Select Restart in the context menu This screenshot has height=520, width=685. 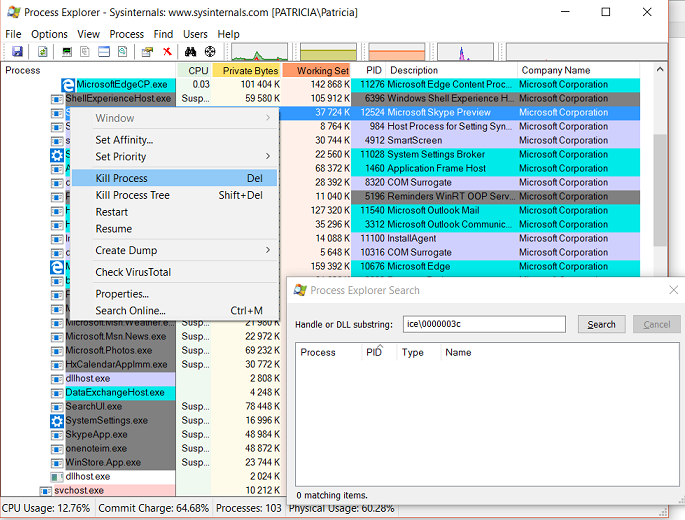pos(174,212)
